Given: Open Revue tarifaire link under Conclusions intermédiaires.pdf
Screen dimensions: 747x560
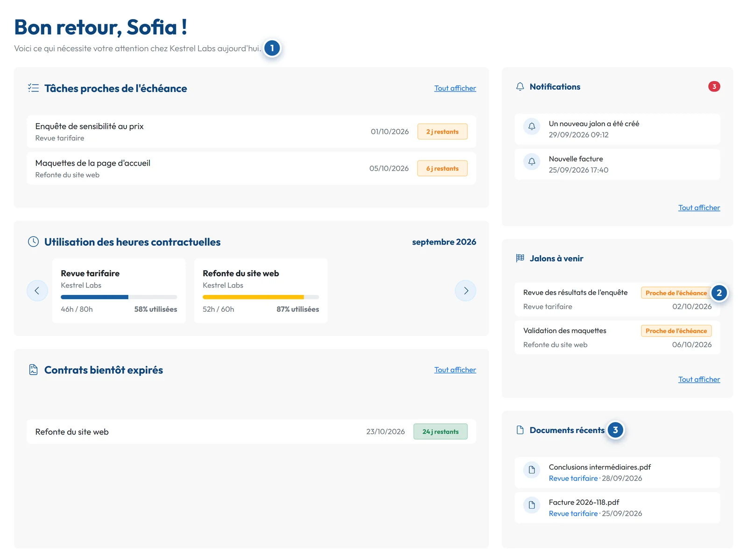Looking at the screenshot, I should (573, 478).
